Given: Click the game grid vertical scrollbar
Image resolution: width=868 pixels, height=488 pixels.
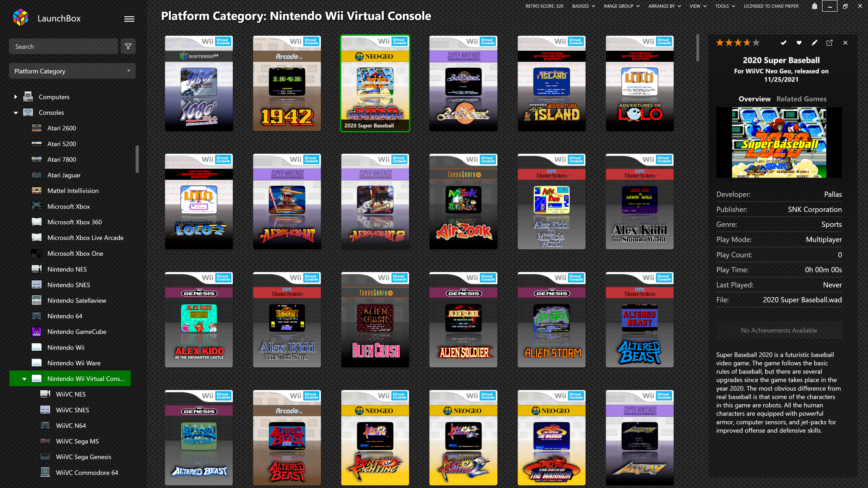Looking at the screenshot, I should click(x=698, y=48).
